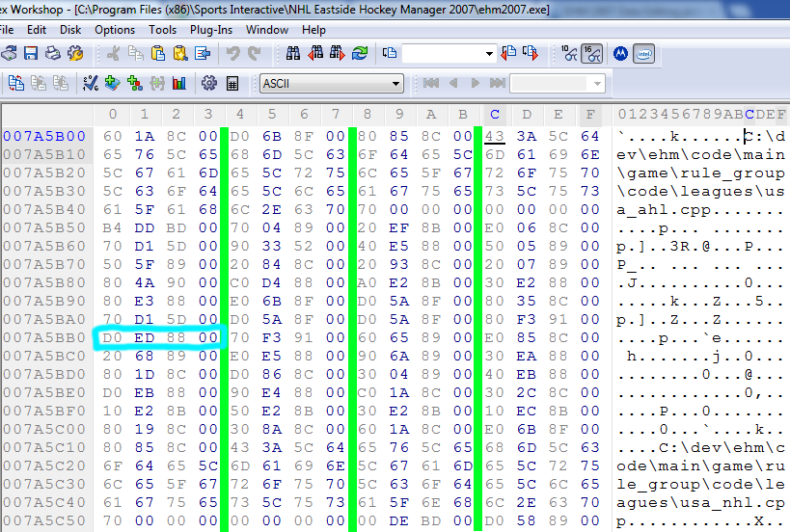The image size is (790, 532).
Task: Switch to Intel byte order
Action: coord(644,53)
